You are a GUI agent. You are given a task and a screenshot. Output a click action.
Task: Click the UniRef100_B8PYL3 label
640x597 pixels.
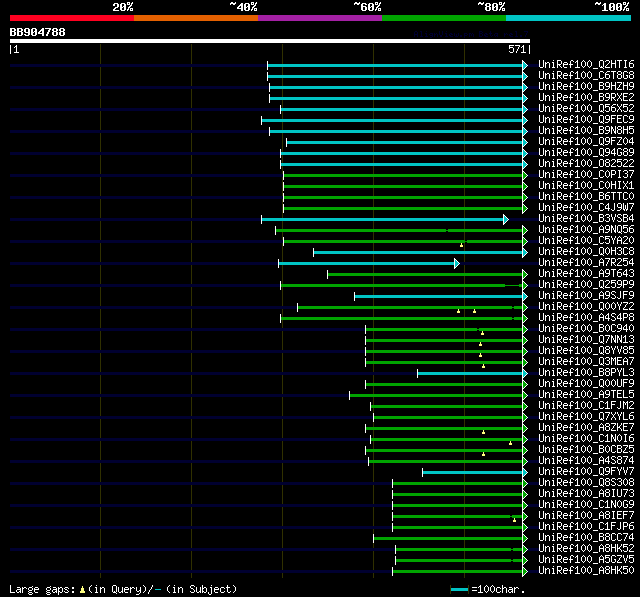(586, 373)
